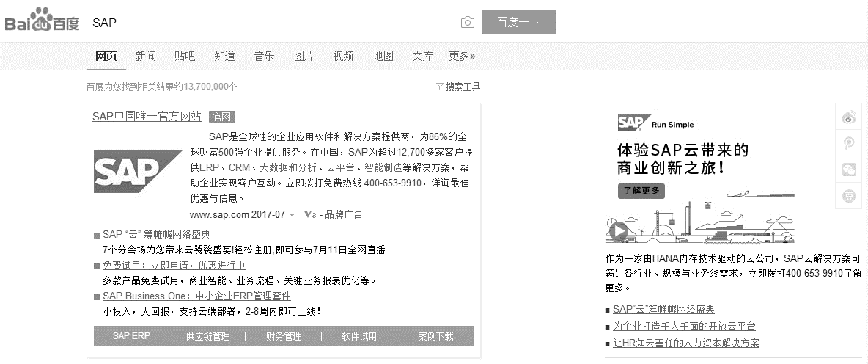Switch to the 新闻 tab
The height and width of the screenshot is (364, 868).
coord(145,56)
